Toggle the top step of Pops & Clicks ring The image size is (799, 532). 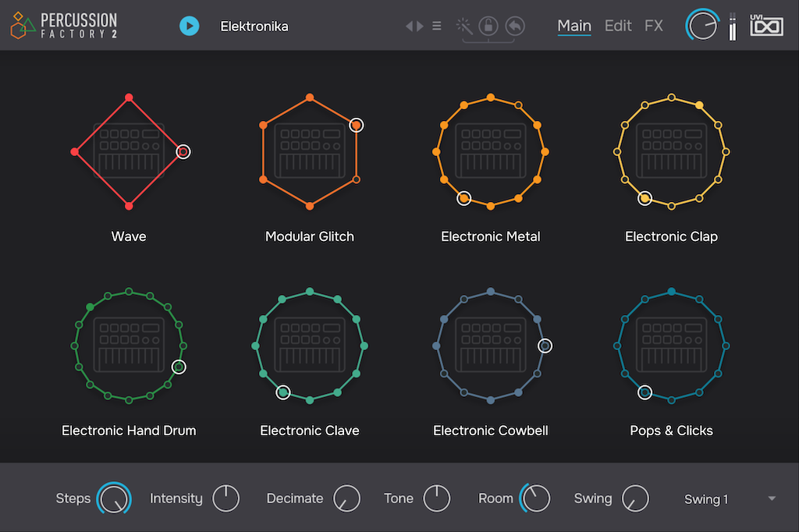pyautogui.click(x=671, y=292)
